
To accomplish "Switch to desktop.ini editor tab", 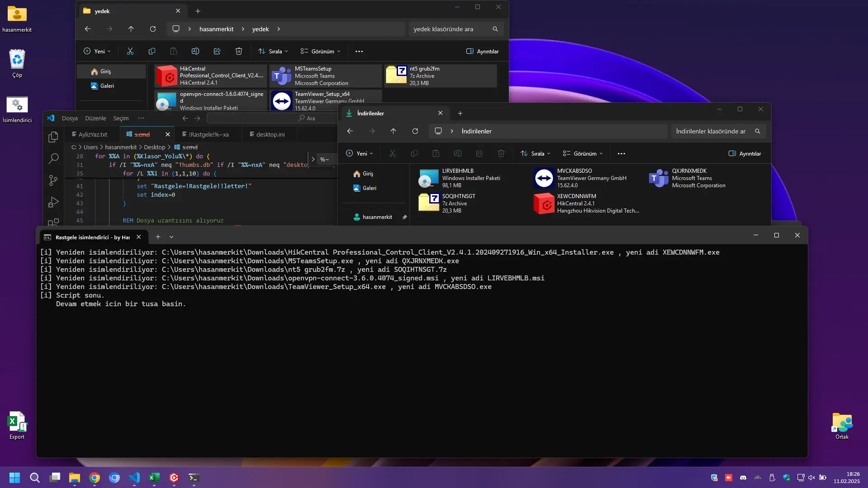I will 270,134.
